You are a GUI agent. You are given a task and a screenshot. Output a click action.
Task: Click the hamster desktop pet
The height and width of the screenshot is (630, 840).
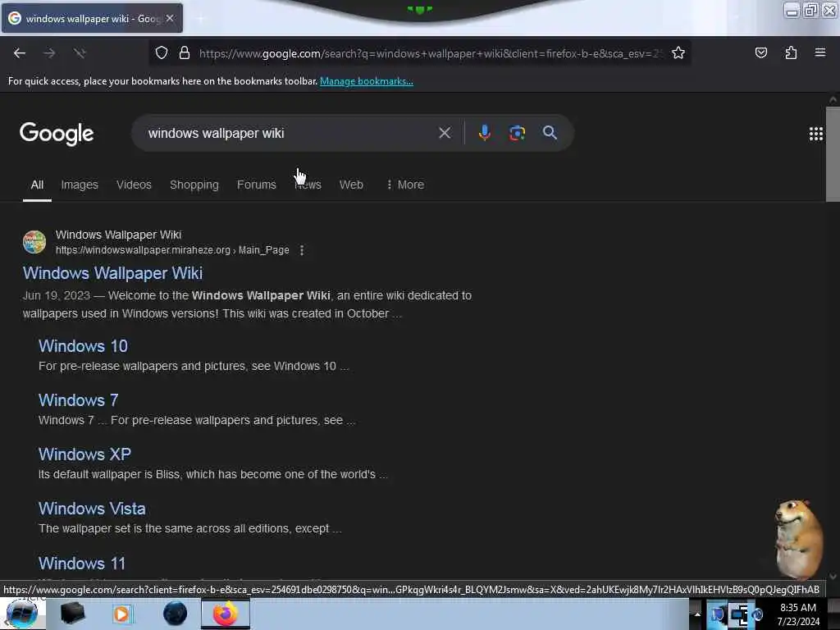tap(799, 538)
